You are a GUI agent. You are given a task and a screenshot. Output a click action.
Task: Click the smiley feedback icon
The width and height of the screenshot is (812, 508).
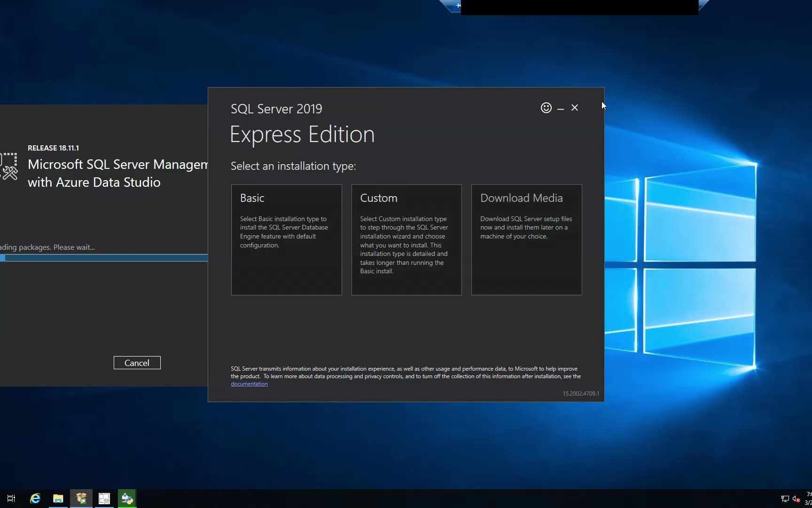click(546, 108)
